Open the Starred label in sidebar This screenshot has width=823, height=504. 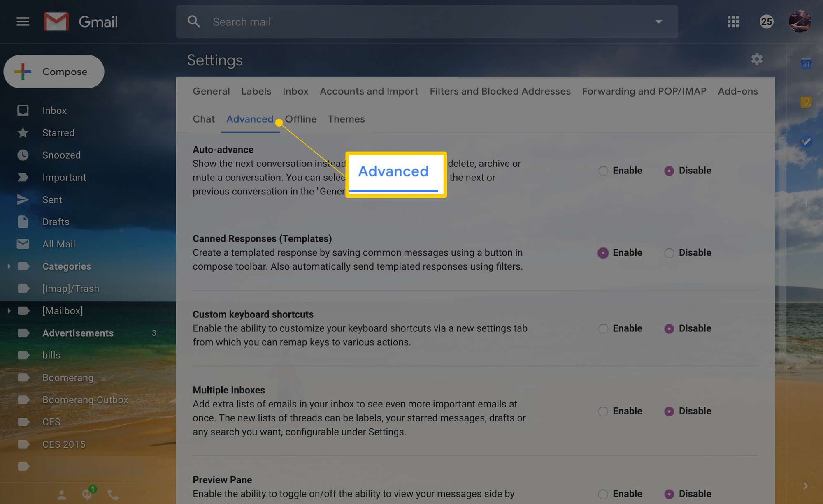click(58, 132)
